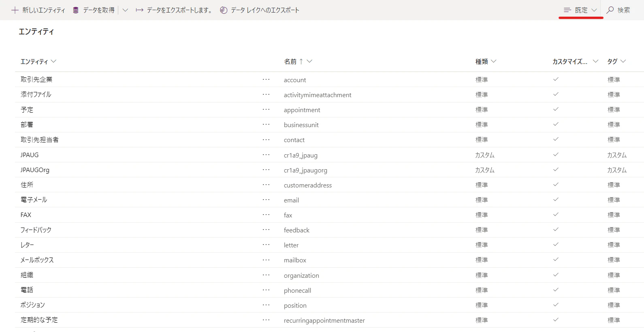Click the データをエクスポートします command label
Screen dimensions: 644x332
pyautogui.click(x=179, y=10)
